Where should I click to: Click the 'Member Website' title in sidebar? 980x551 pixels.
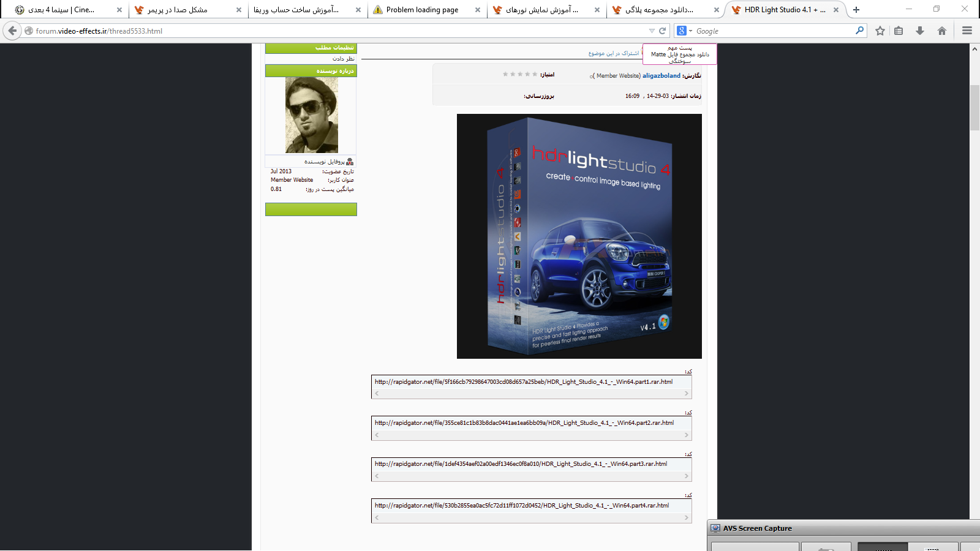(x=292, y=180)
